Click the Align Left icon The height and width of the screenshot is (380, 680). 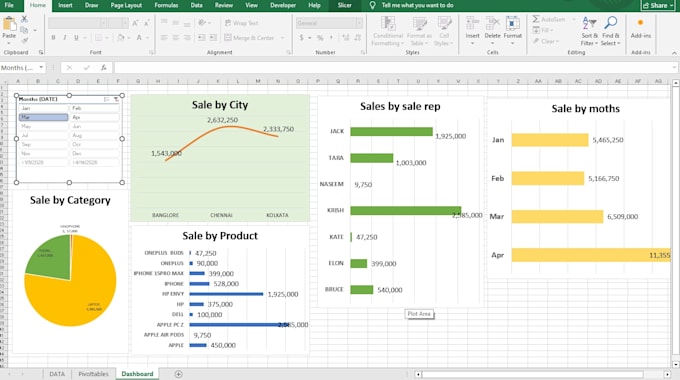coord(164,38)
